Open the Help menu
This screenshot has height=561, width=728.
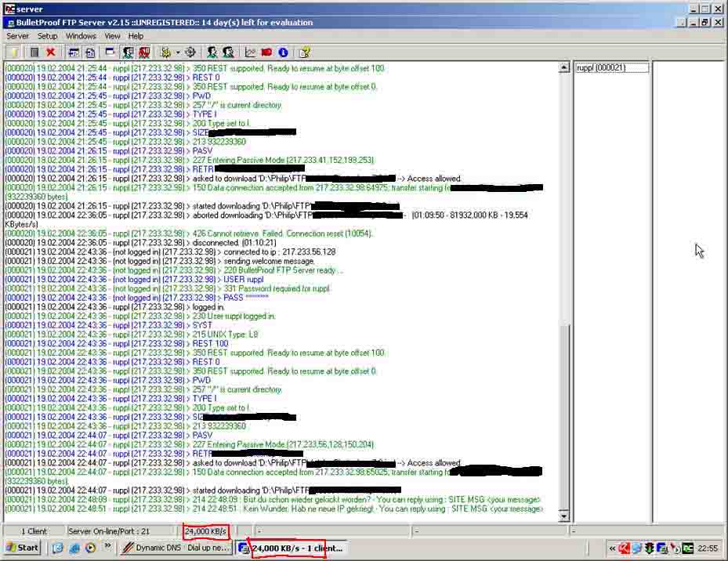tap(136, 36)
